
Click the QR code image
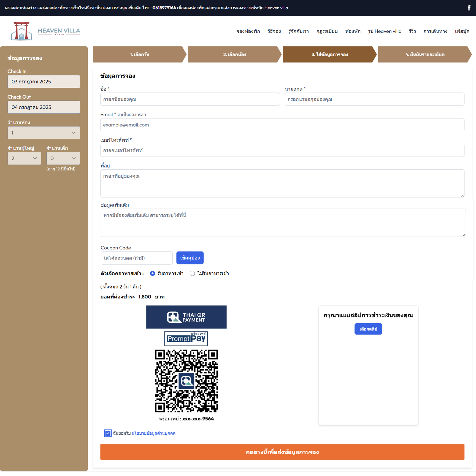186,381
